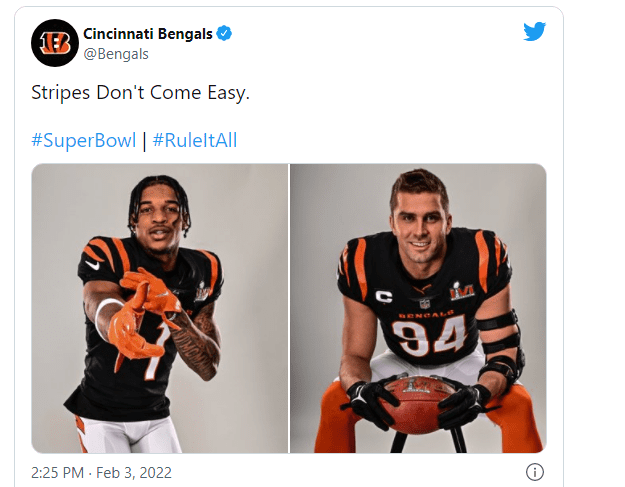Click the Nike swoosh on left jersey
The height and width of the screenshot is (487, 625).
pos(92,265)
